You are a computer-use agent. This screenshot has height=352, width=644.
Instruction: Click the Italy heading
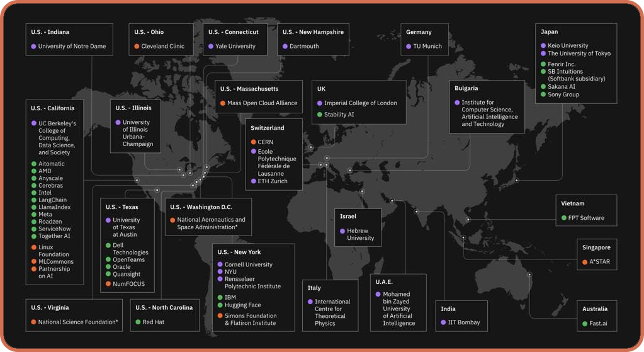click(x=314, y=288)
